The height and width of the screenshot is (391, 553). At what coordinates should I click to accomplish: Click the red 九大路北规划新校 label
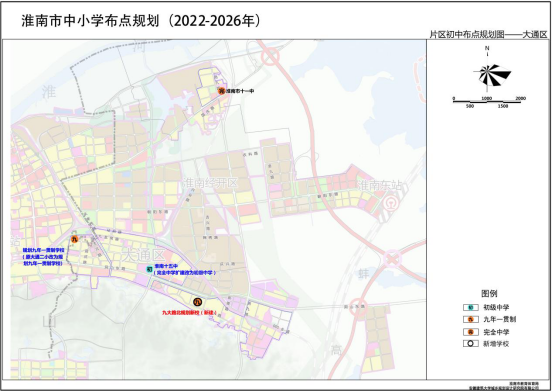189,313
